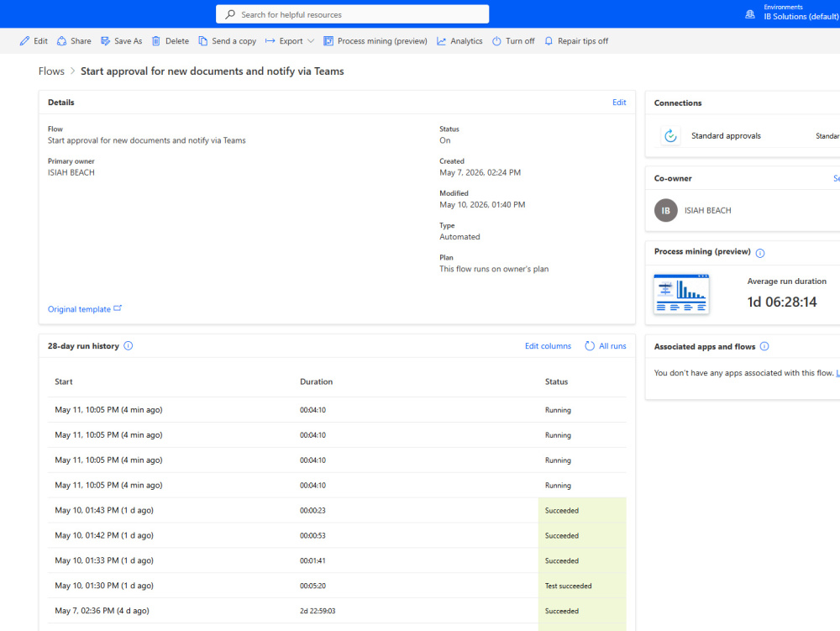Click ISIAH BEACH co-owner name

point(707,211)
